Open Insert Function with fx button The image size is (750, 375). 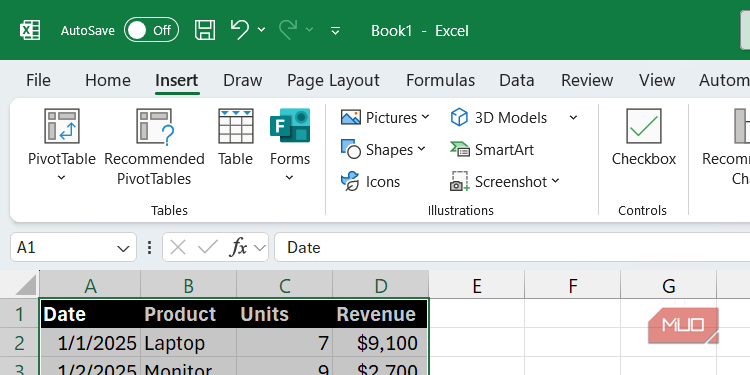click(239, 248)
